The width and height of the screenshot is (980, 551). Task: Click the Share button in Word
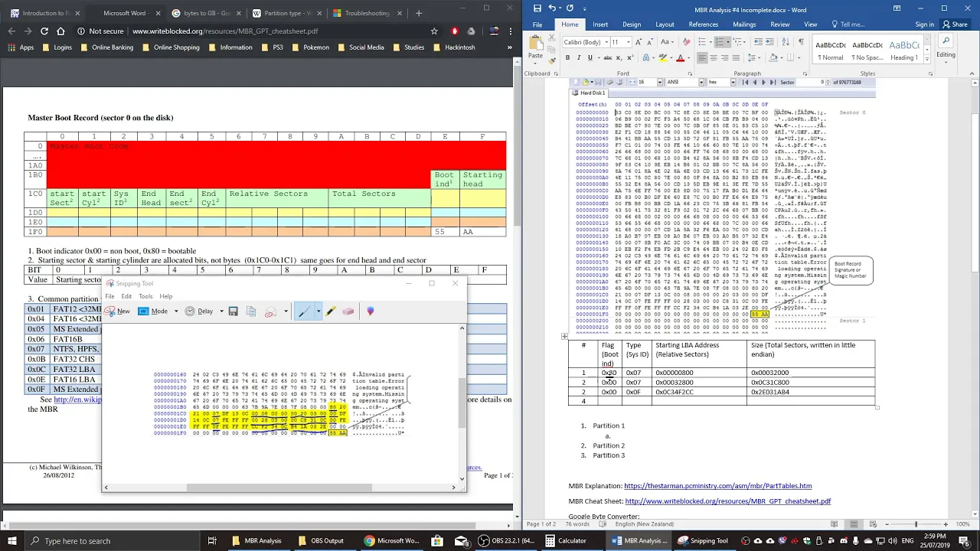coord(955,24)
